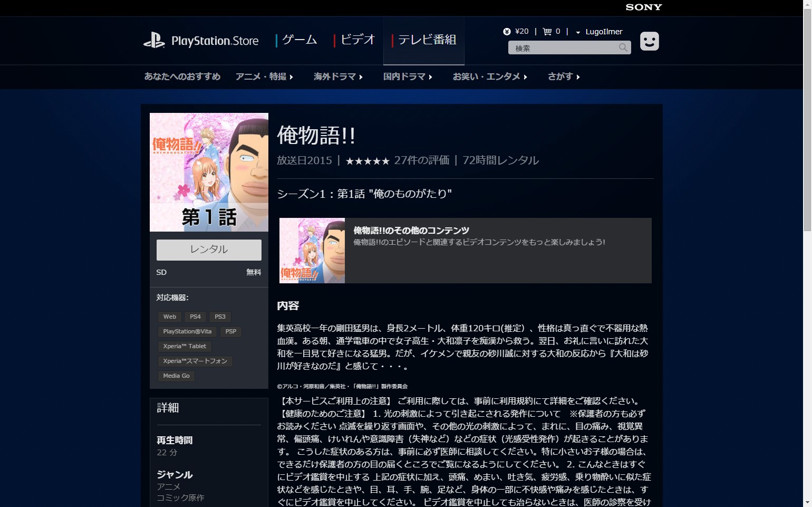The height and width of the screenshot is (507, 812).
Task: Select the Xperia™スマートフォン device tag
Action: click(x=195, y=361)
